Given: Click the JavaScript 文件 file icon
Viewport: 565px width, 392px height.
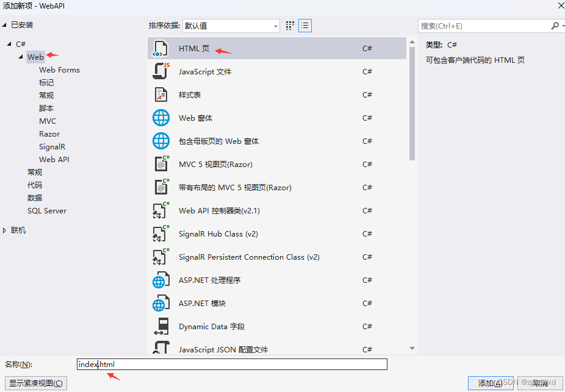Looking at the screenshot, I should [x=160, y=71].
